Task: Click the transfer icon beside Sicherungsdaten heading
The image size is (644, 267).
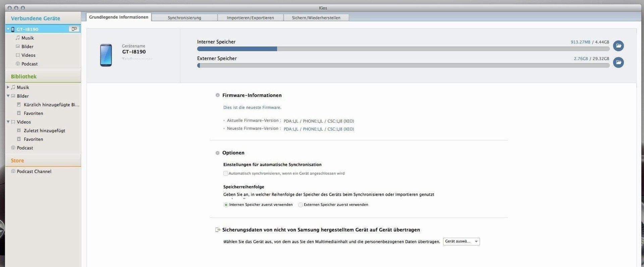Action: click(x=218, y=230)
